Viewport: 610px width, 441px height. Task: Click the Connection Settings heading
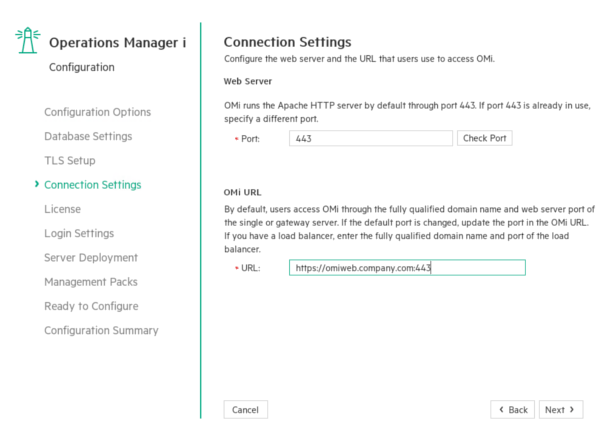[x=287, y=42]
